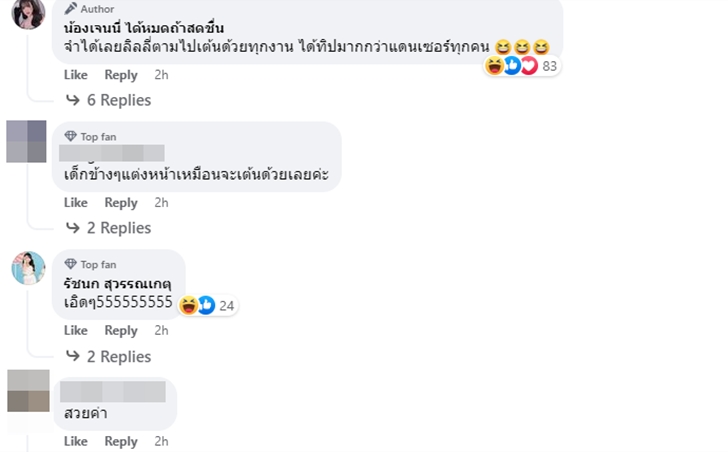Open commenter name รัชนก สุวรรณเกตุ
728x452 pixels.
click(x=116, y=284)
